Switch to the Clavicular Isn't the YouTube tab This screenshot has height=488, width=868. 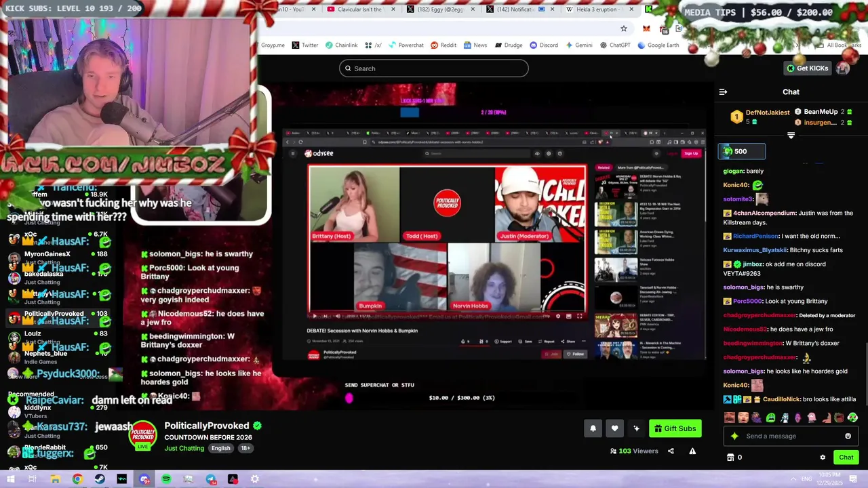click(359, 9)
